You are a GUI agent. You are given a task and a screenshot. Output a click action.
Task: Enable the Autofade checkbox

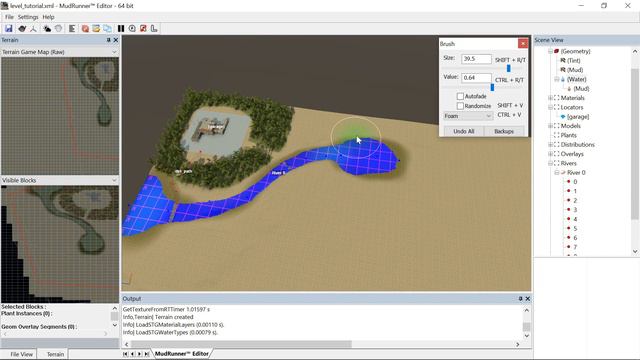tap(460, 96)
